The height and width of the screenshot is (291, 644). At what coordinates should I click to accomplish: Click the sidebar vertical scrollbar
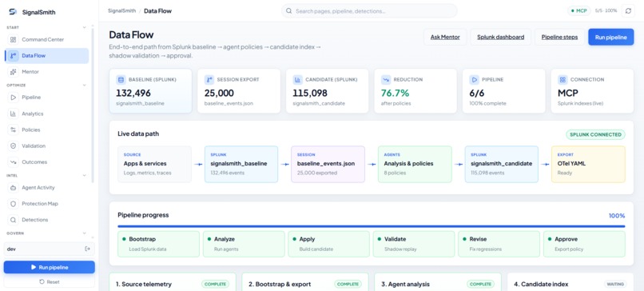93,105
